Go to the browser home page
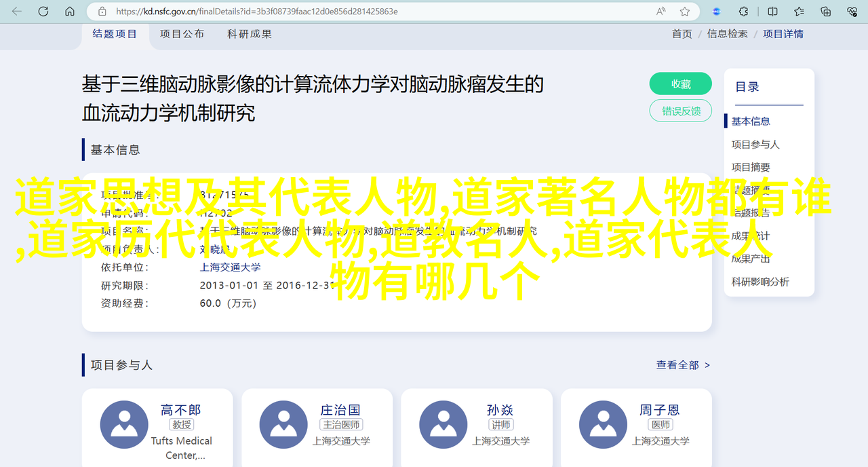This screenshot has width=868, height=467. coord(70,12)
